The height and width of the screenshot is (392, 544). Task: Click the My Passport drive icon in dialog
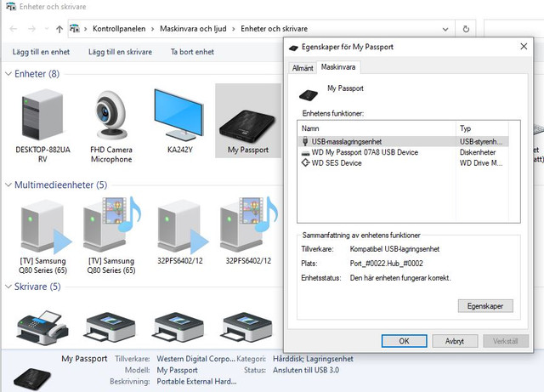(308, 94)
